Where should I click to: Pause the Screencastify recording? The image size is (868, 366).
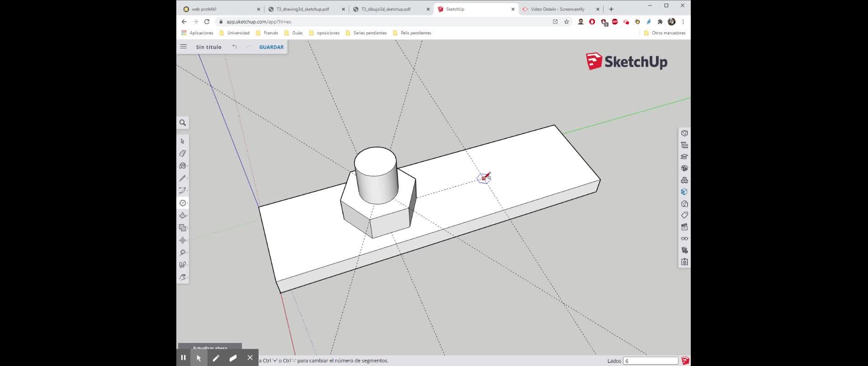[x=183, y=357]
